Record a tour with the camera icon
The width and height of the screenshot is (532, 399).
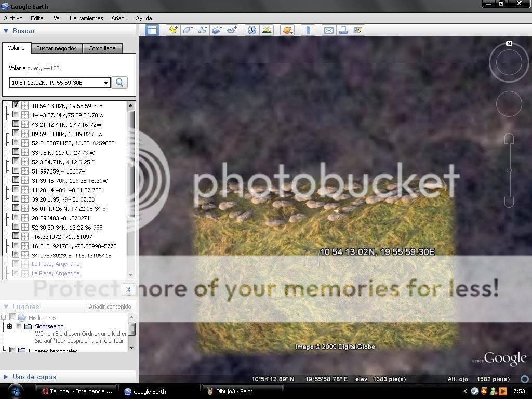[232, 30]
